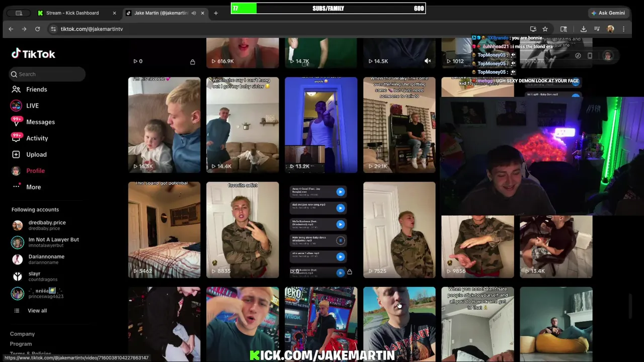Open 'I'm his favorite' video with 16.3K views
Viewport: 644px width, 362px height.
(164, 125)
